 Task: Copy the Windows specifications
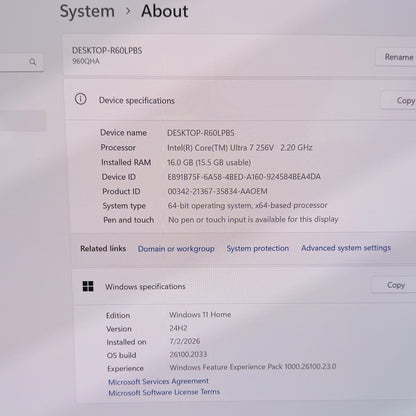point(394,285)
